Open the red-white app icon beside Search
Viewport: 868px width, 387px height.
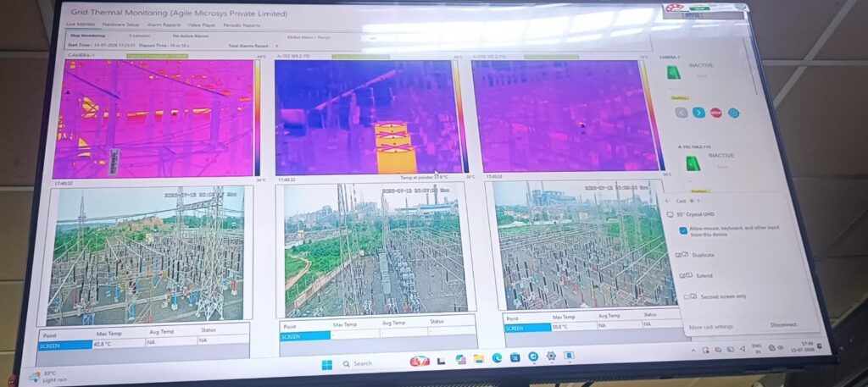420,361
